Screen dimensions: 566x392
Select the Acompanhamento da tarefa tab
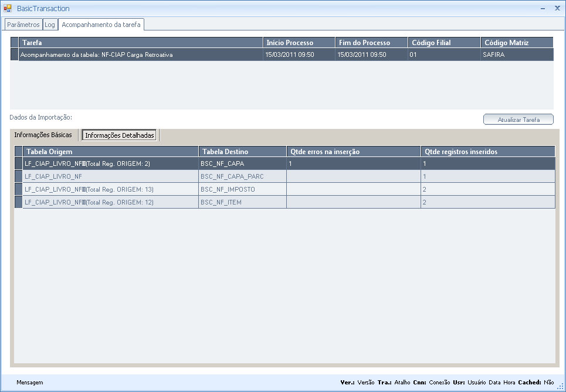pos(101,25)
